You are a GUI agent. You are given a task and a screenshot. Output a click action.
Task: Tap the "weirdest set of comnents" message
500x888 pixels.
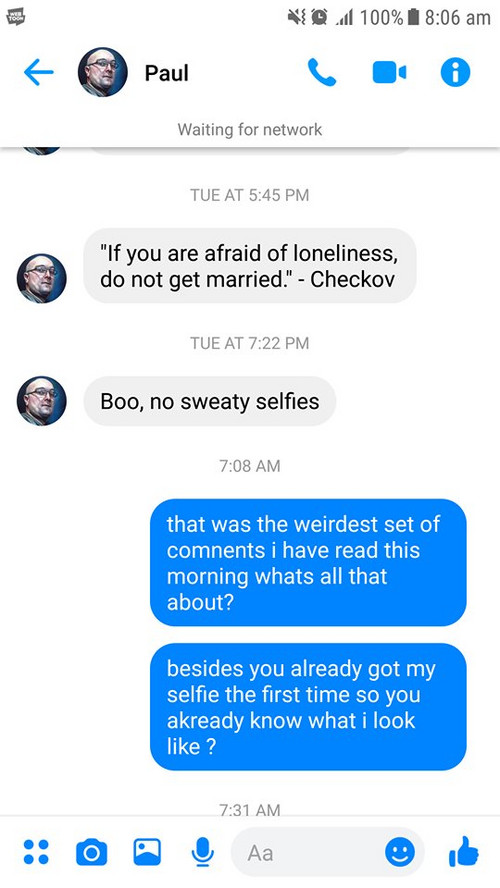(x=308, y=562)
